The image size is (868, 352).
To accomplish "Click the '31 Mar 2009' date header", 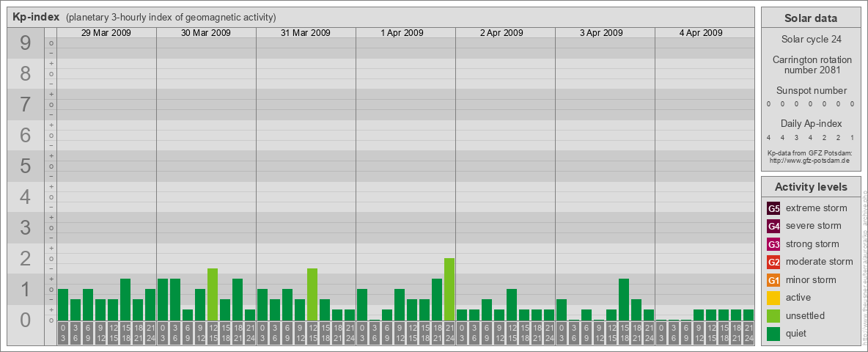I will [306, 33].
